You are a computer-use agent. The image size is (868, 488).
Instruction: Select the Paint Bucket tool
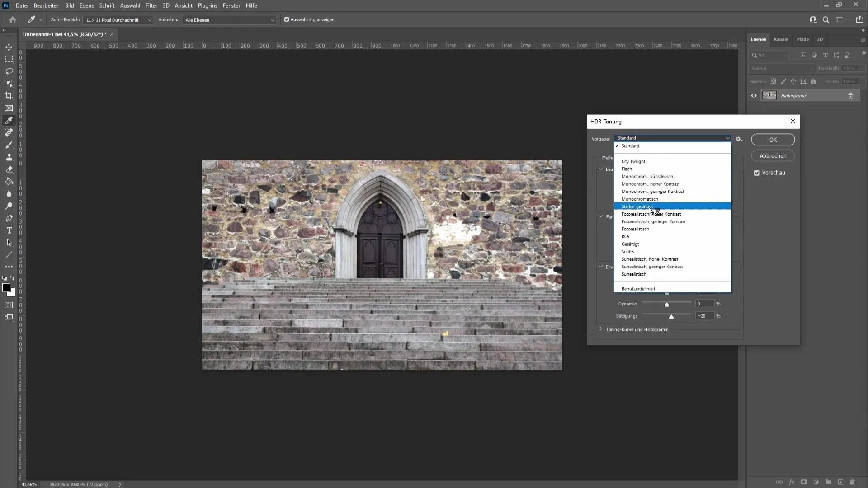tap(9, 182)
